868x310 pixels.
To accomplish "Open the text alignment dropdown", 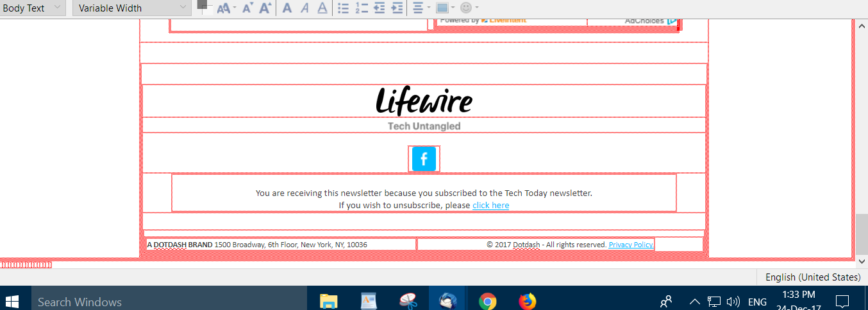I will pos(421,8).
